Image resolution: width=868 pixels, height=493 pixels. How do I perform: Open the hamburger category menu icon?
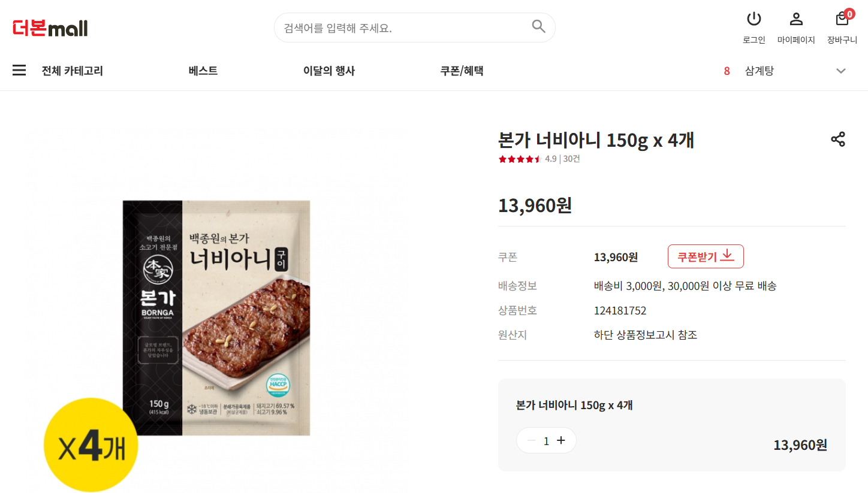tap(19, 71)
